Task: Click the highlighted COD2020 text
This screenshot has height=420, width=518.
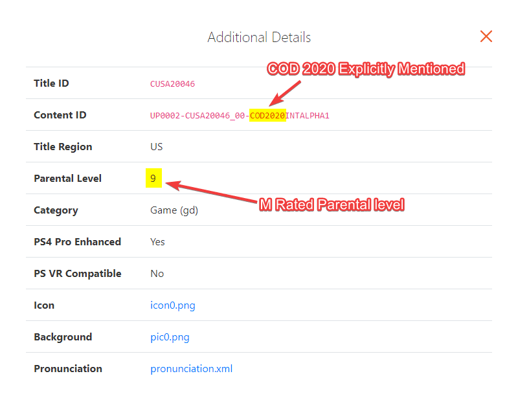Action: click(x=267, y=116)
